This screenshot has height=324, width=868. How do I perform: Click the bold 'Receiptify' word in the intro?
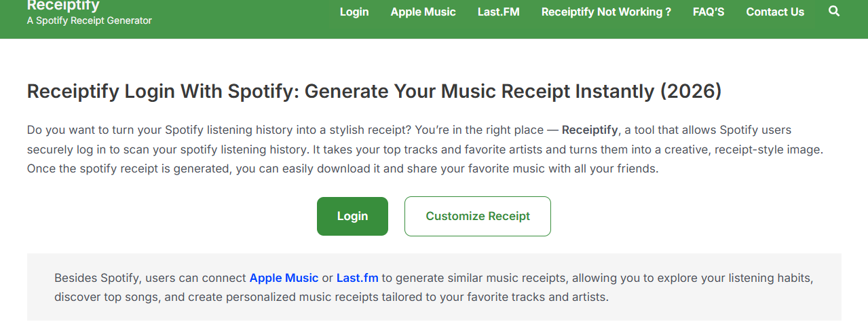[x=589, y=130]
